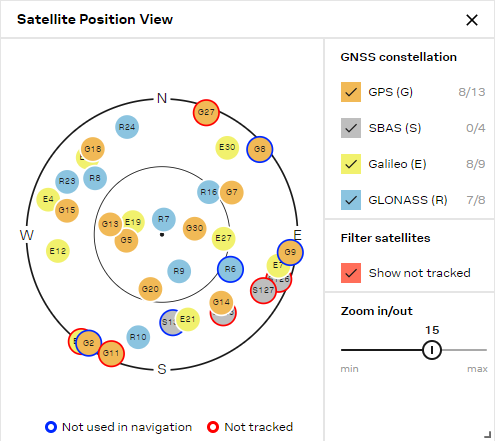Click the R6 satellite with blue outline
Screen dimensions: 495x441
pyautogui.click(x=230, y=269)
